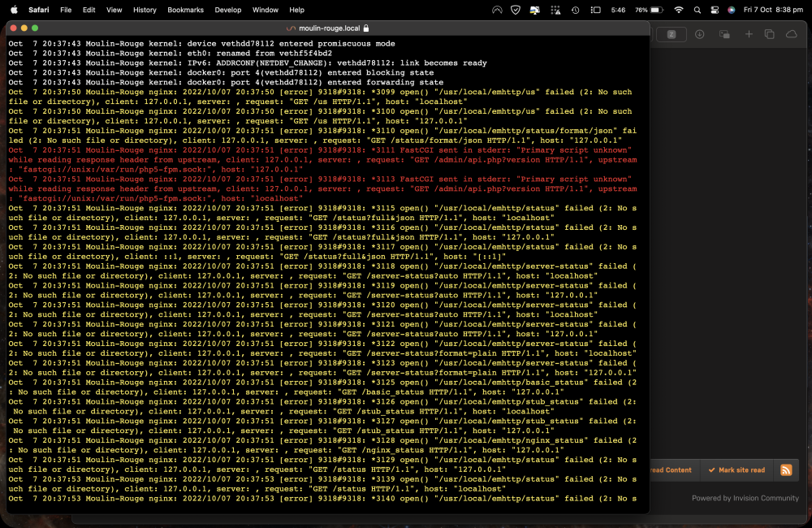Click the shield checkmark menu bar icon
This screenshot has height=528, width=812.
516,10
